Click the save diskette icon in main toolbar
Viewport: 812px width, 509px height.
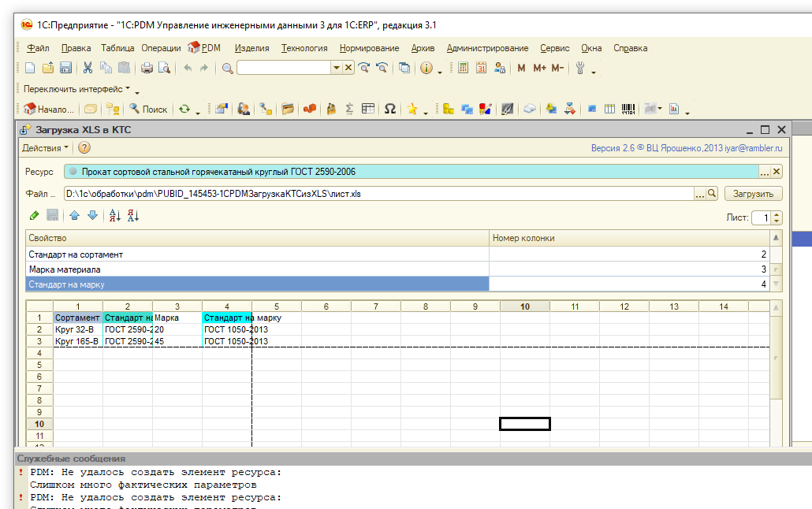(65, 68)
